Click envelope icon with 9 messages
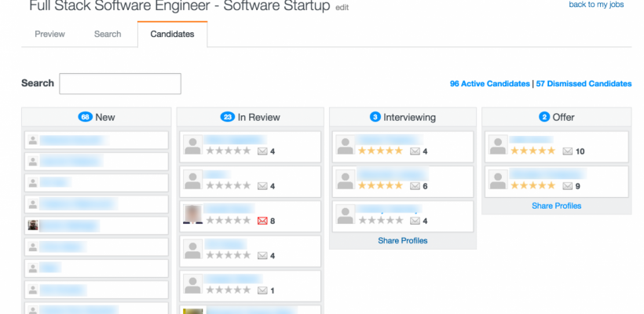Screen dimensions: 644x314 [x=567, y=186]
